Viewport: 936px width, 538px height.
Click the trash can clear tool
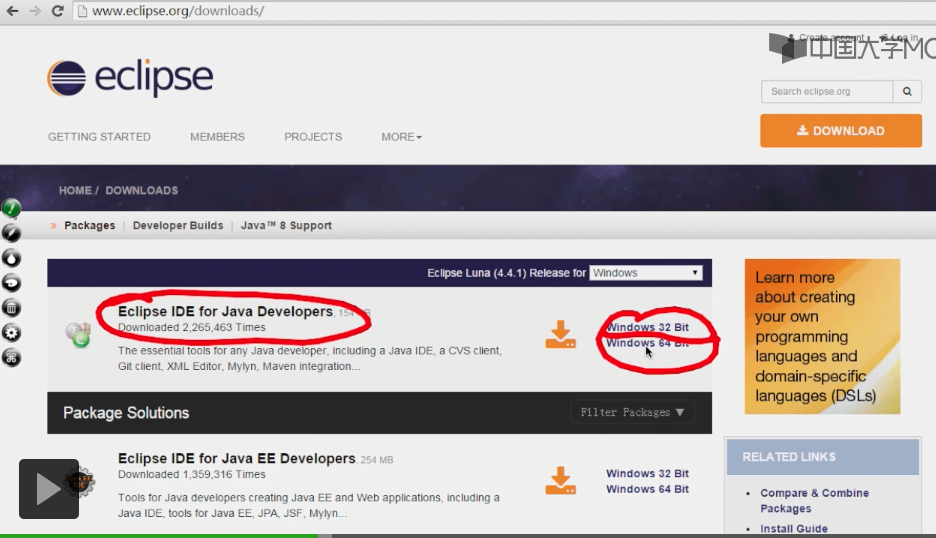pyautogui.click(x=11, y=308)
